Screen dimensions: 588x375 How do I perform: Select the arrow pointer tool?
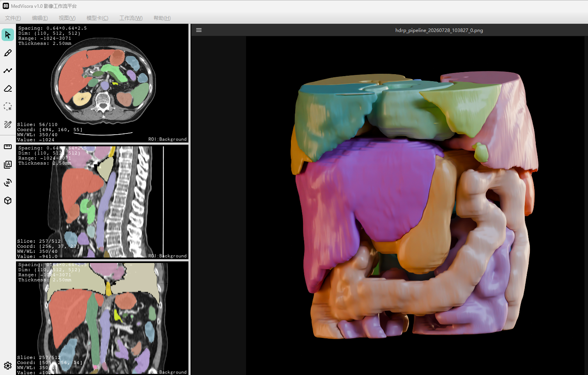[x=8, y=35]
